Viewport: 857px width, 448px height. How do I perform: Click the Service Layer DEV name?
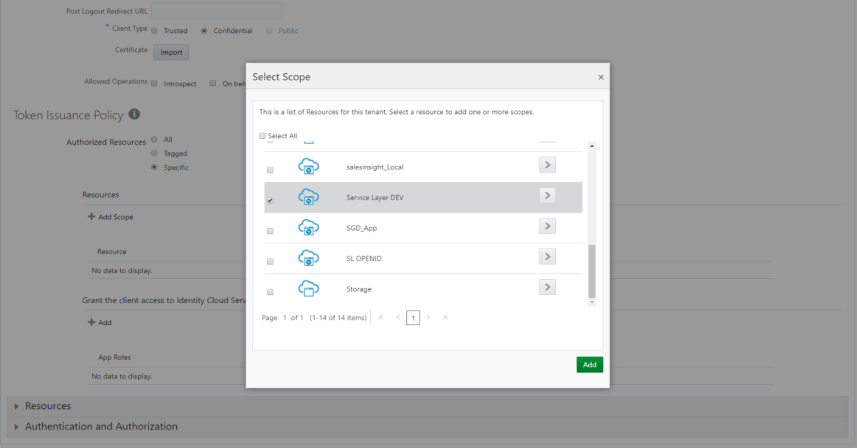pos(375,197)
